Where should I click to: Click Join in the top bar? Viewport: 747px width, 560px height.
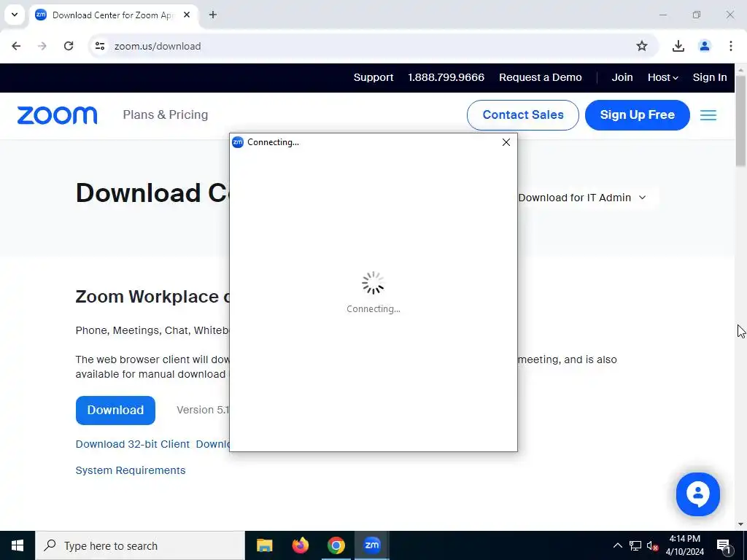pos(622,77)
